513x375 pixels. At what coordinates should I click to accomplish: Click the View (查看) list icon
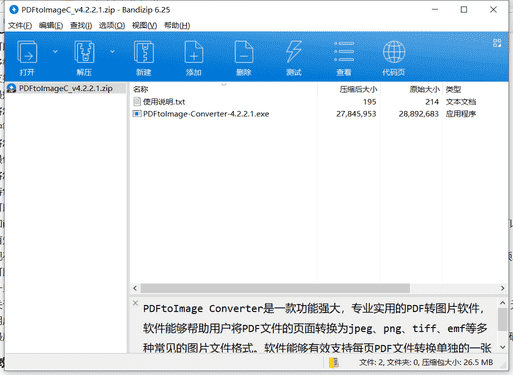(x=344, y=52)
